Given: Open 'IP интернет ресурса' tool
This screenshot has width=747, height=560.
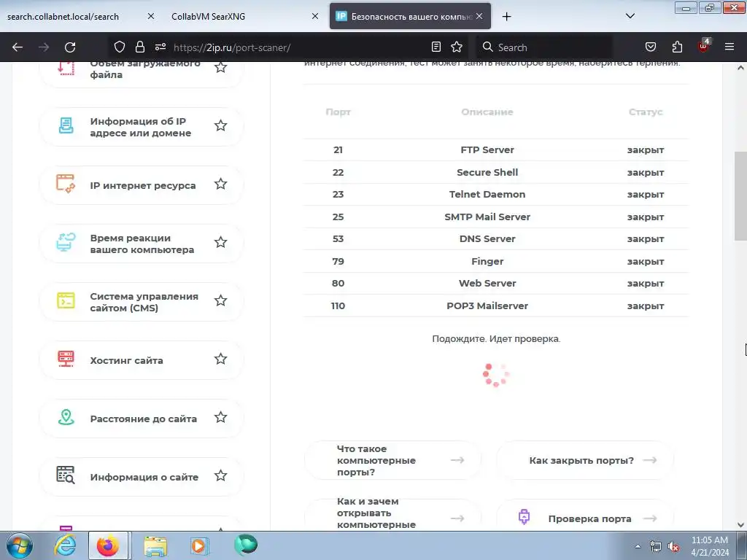Looking at the screenshot, I should coord(142,185).
